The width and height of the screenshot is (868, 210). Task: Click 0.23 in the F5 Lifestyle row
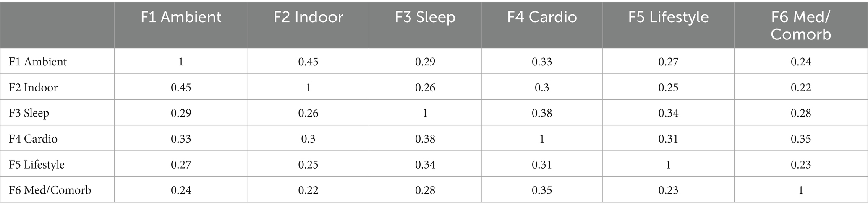pos(800,164)
